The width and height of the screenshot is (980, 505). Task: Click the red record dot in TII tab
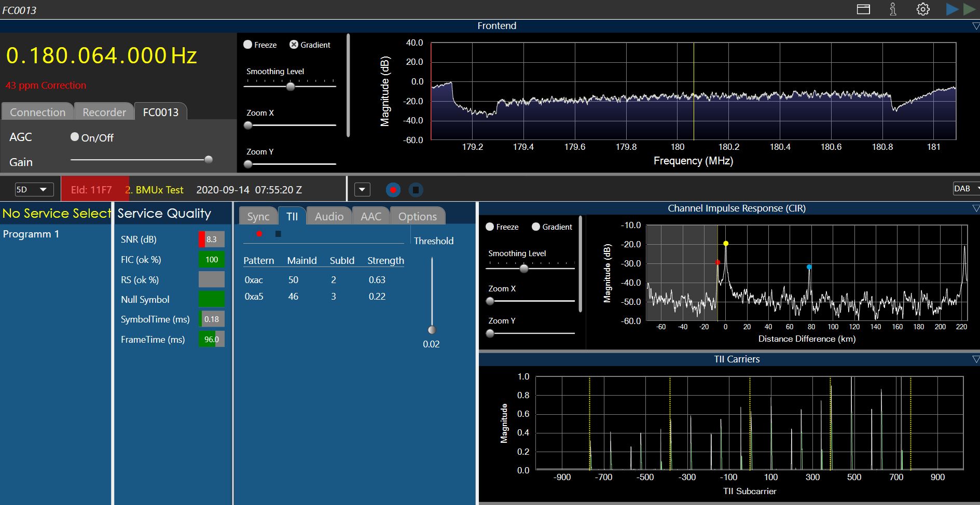pyautogui.click(x=259, y=234)
